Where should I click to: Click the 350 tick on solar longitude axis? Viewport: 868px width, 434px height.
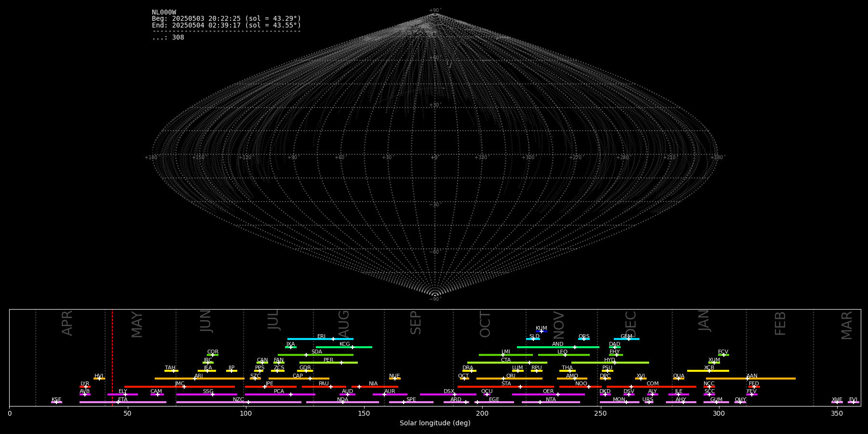[x=837, y=413]
